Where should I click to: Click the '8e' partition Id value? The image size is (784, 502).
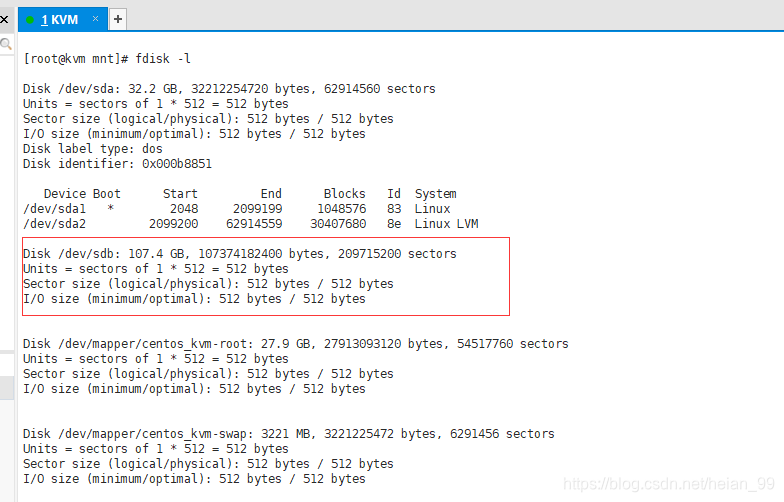coord(394,224)
